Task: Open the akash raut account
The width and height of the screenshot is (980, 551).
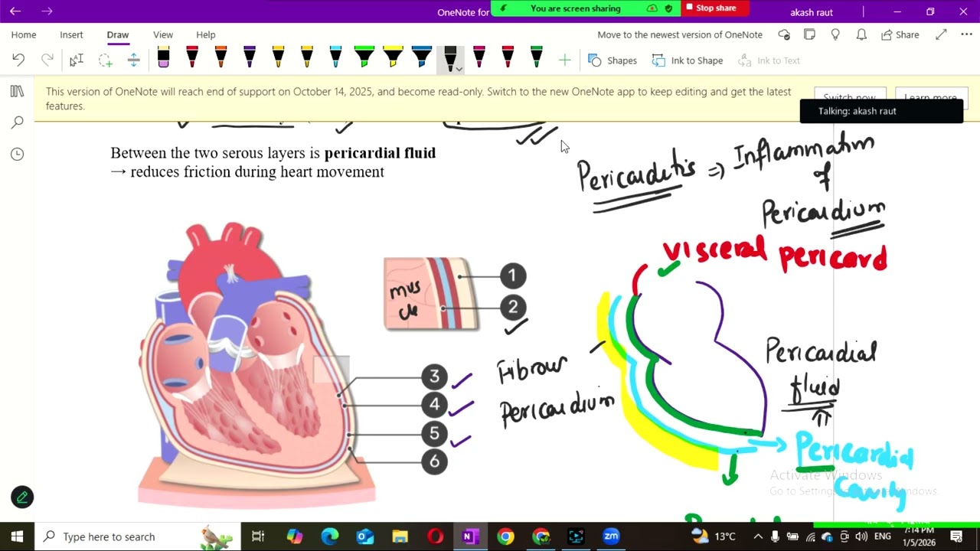Action: 812,12
